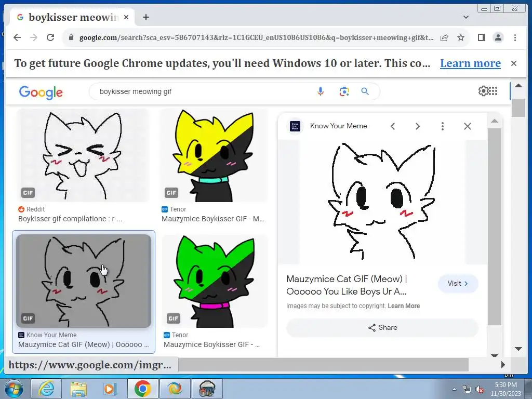Show previous image in preview panel

point(393,126)
